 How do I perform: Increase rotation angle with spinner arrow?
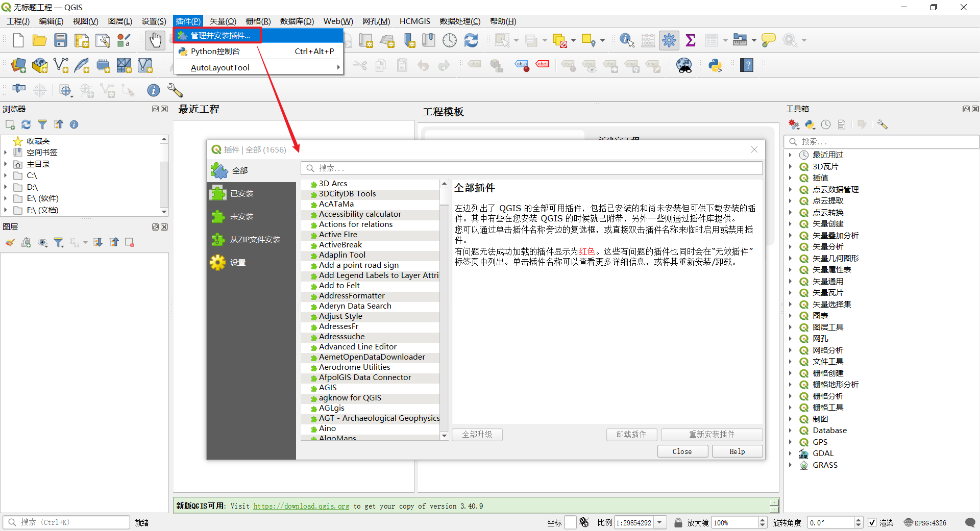pyautogui.click(x=859, y=520)
